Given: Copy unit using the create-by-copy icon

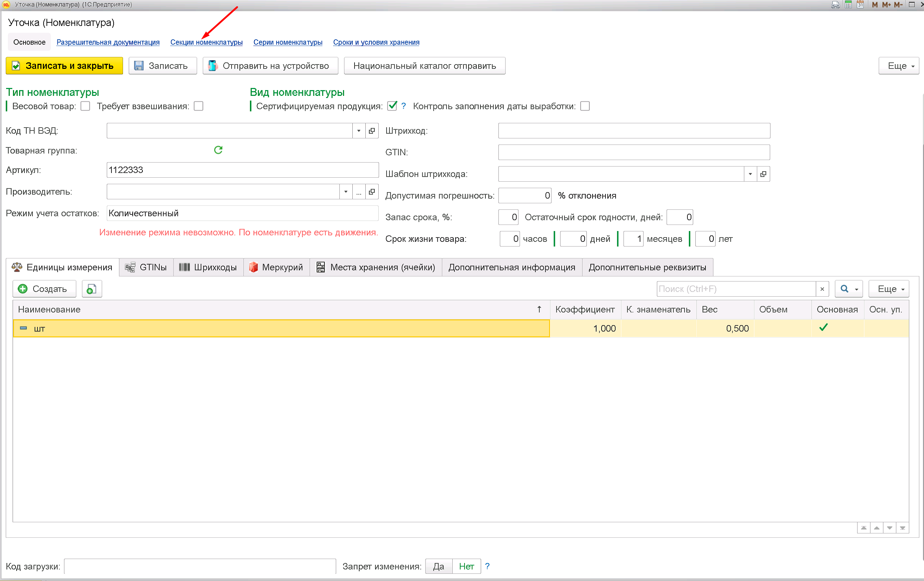Looking at the screenshot, I should 92,289.
